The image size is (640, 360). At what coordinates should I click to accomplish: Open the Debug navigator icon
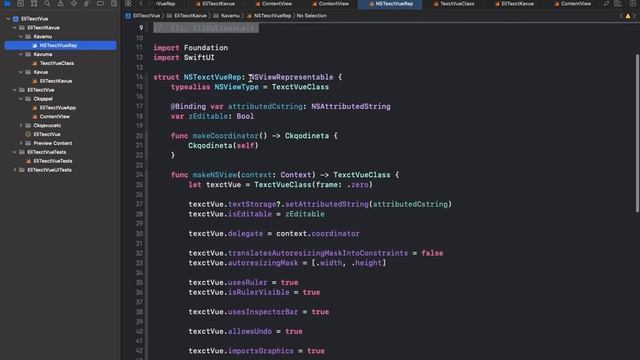[x=87, y=4]
